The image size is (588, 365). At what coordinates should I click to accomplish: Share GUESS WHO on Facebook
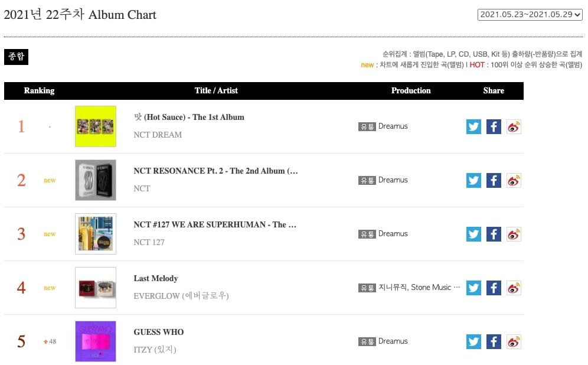coord(494,341)
